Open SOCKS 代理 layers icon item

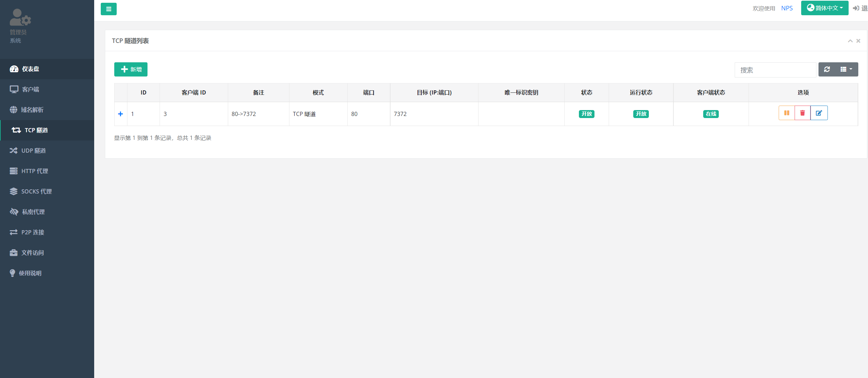pyautogui.click(x=36, y=191)
